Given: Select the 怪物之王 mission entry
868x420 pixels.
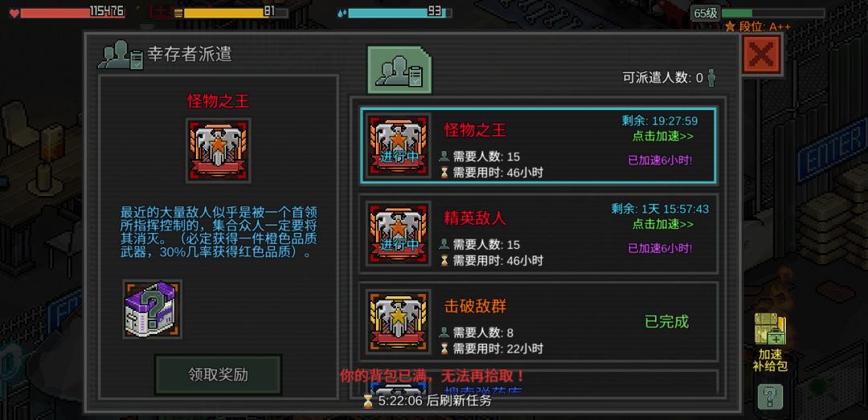Looking at the screenshot, I should 538,145.
